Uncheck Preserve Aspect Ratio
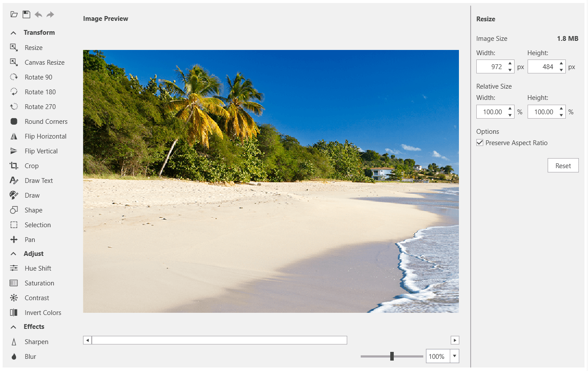The width and height of the screenshot is (588, 371). [480, 142]
